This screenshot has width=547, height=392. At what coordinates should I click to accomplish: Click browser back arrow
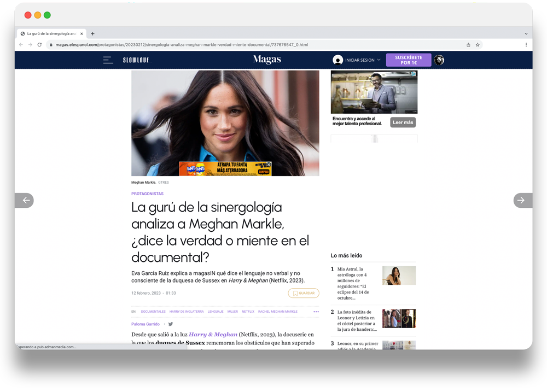[21, 45]
